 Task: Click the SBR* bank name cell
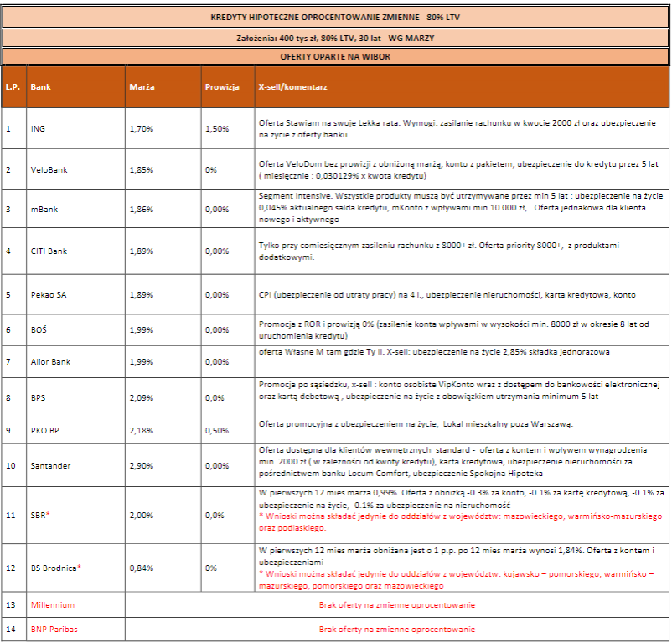click(x=40, y=515)
